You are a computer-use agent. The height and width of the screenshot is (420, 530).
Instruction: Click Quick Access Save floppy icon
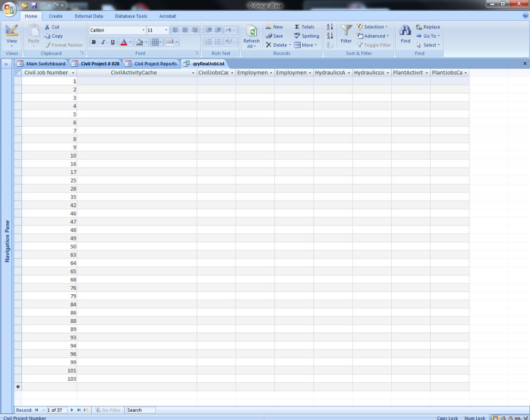tap(34, 5)
